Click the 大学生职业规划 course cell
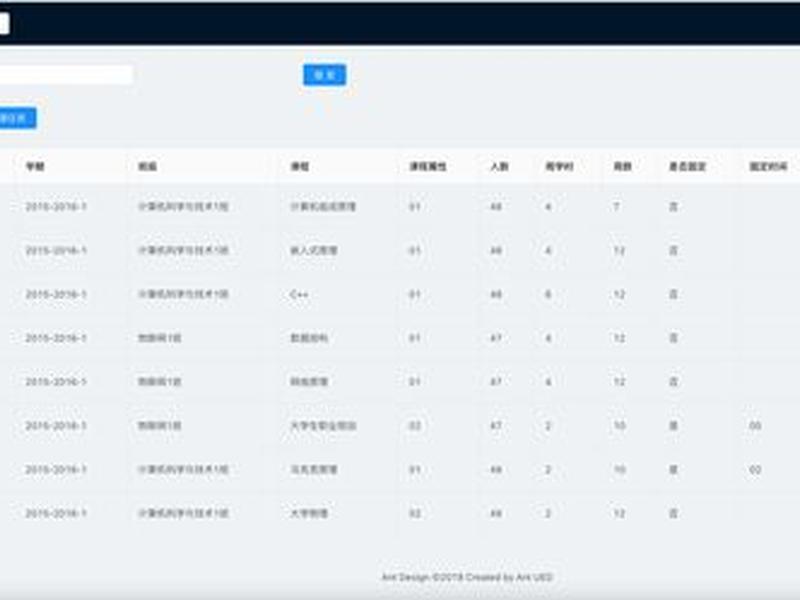Viewport: 800px width, 600px height. [323, 426]
